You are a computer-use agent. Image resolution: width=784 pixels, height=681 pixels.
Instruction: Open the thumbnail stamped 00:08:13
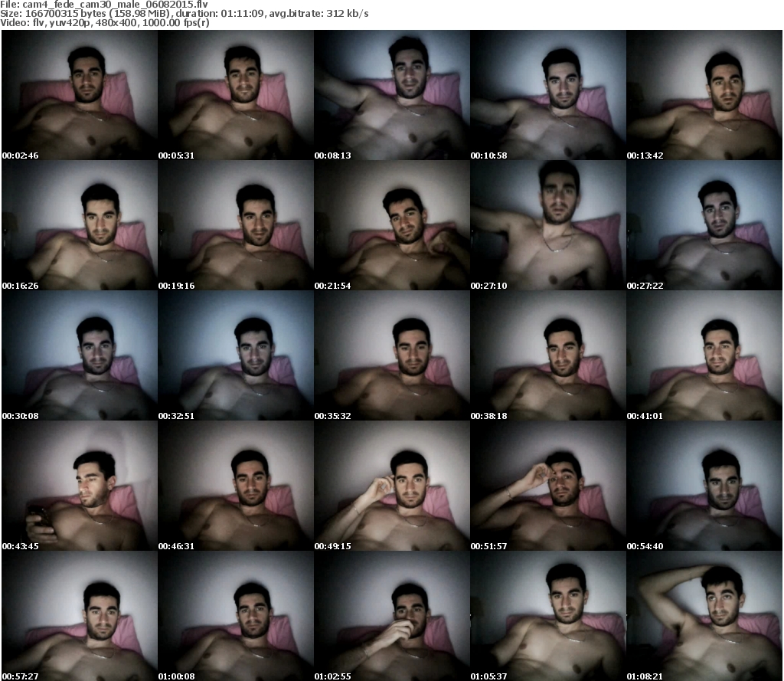(392, 95)
